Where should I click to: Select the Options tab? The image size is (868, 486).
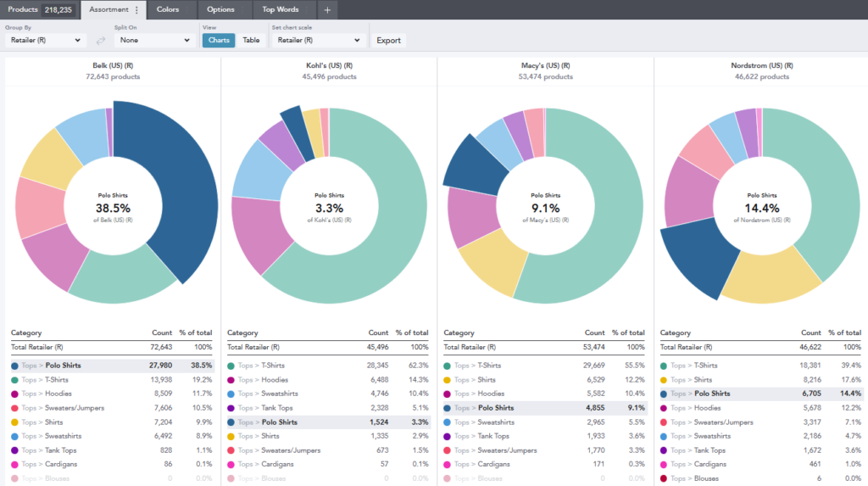(220, 9)
